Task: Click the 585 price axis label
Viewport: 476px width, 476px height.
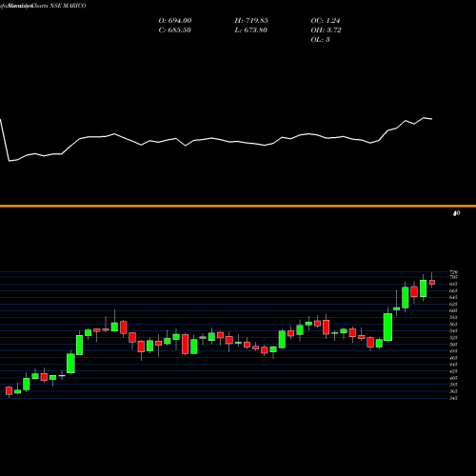Action: coord(453,317)
